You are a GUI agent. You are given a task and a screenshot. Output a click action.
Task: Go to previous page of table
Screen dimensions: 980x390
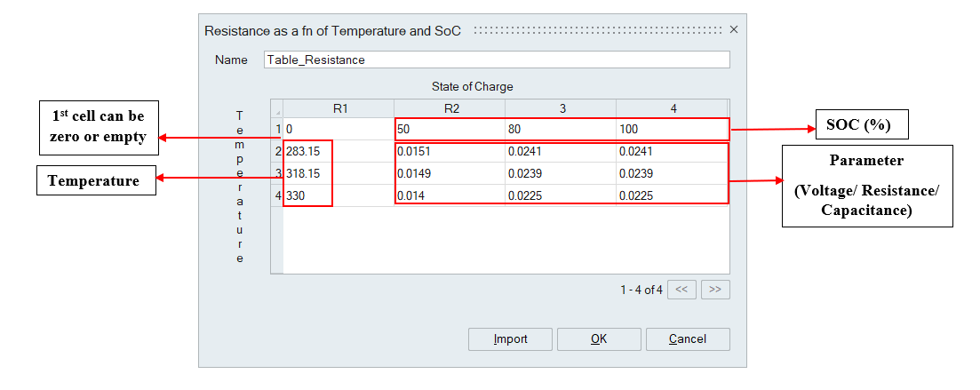pos(681,290)
